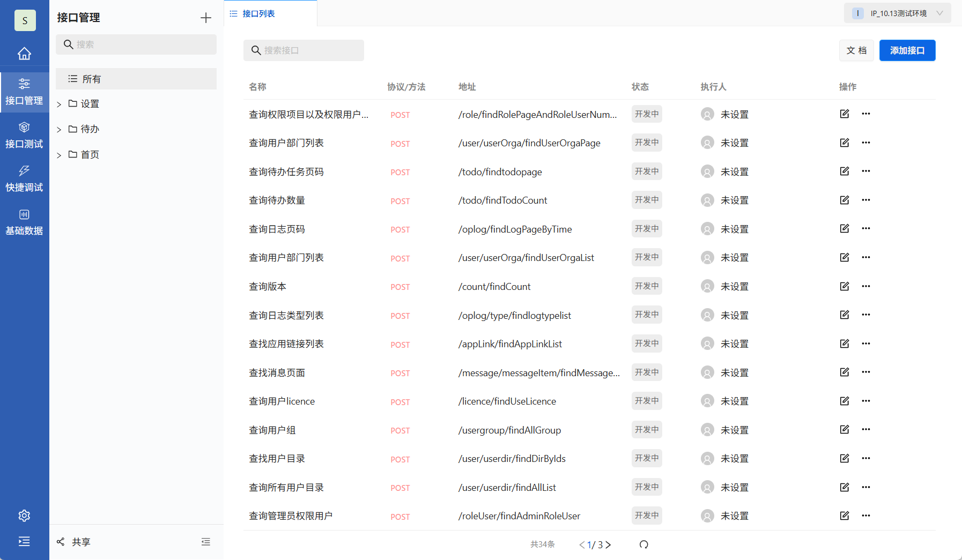Click the refresh icon near pagination
Image resolution: width=962 pixels, height=560 pixels.
coord(643,544)
